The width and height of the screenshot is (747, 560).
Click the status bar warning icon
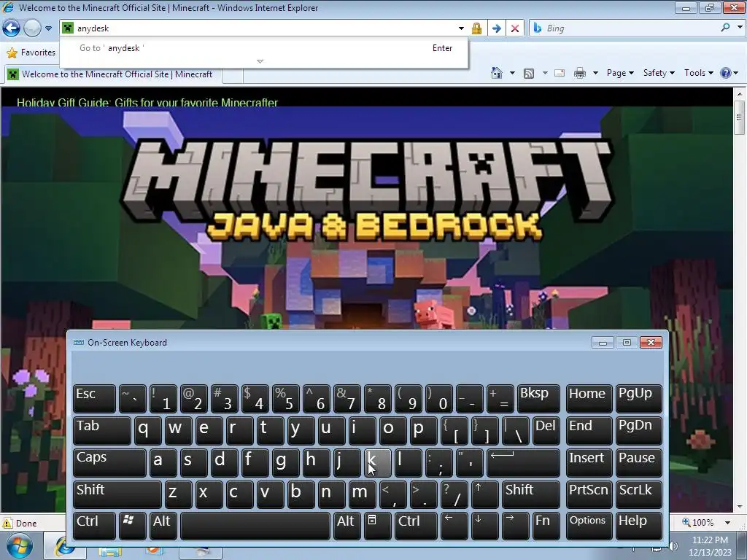(7, 523)
